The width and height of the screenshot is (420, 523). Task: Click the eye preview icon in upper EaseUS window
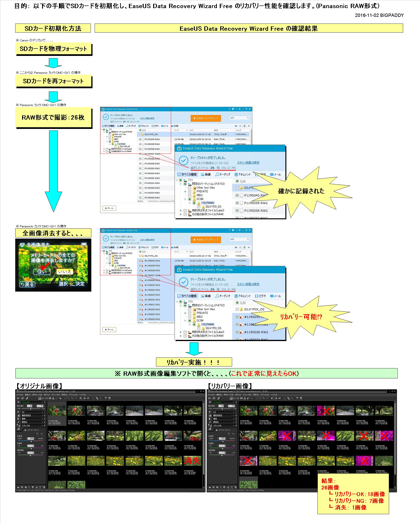(x=236, y=126)
